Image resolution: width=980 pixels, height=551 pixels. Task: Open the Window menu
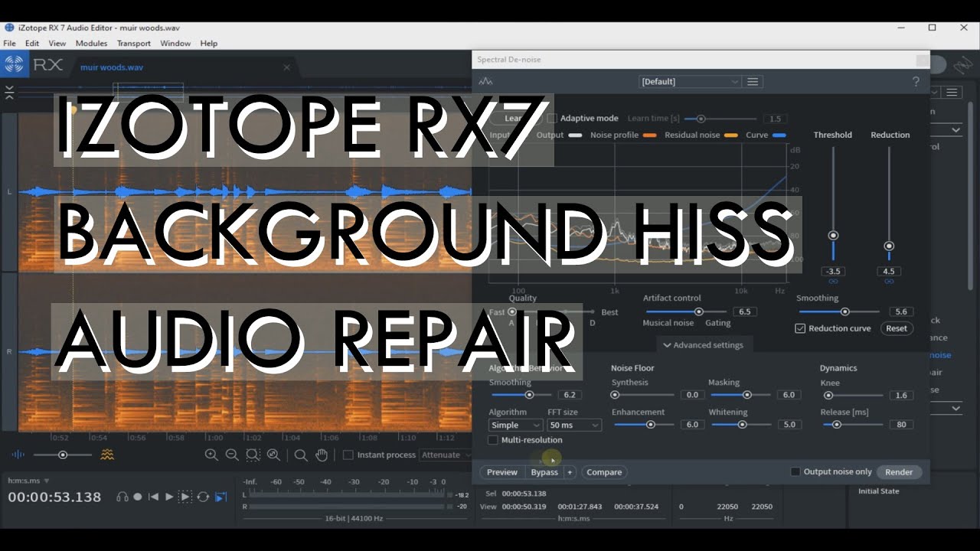(x=175, y=44)
